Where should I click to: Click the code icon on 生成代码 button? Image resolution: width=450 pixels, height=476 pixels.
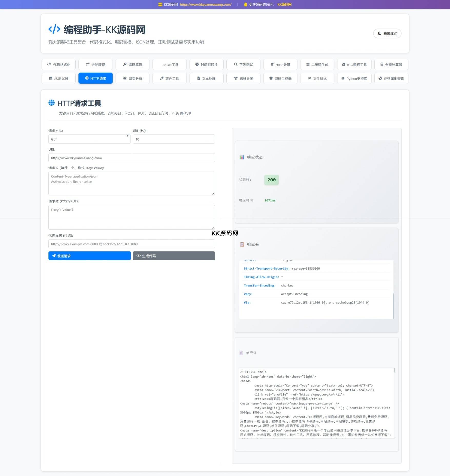coord(138,256)
